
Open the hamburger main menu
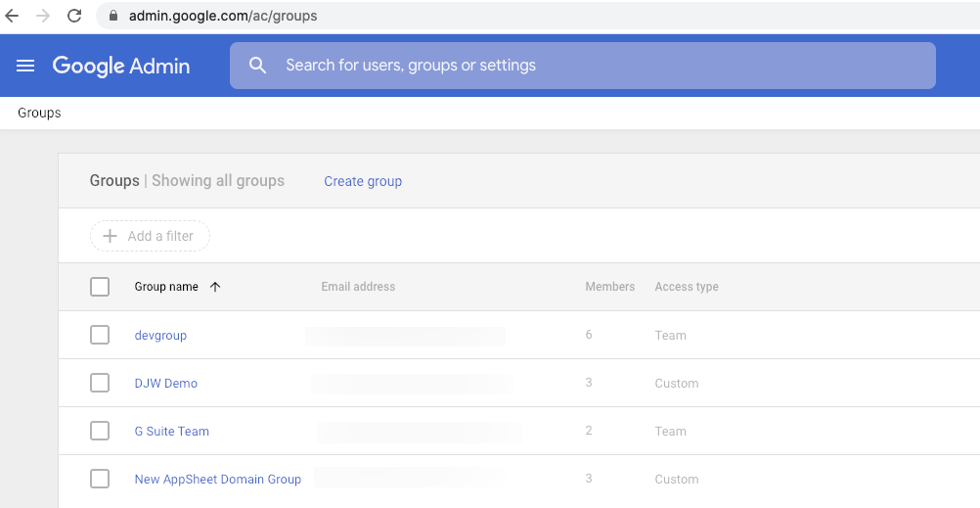pyautogui.click(x=25, y=66)
